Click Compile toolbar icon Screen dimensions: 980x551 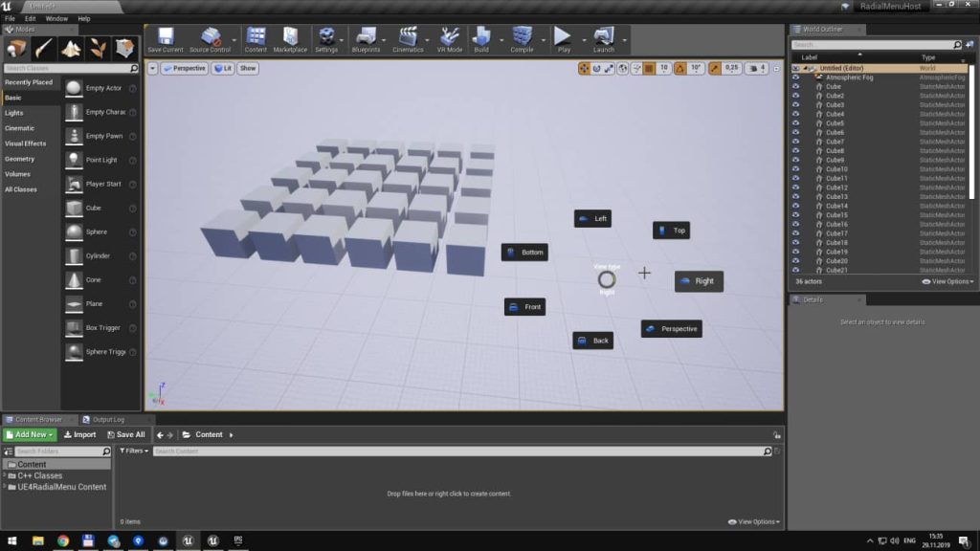coord(522,40)
